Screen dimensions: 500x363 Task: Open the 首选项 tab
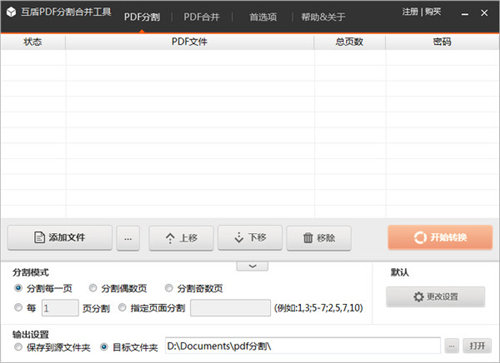pos(263,17)
